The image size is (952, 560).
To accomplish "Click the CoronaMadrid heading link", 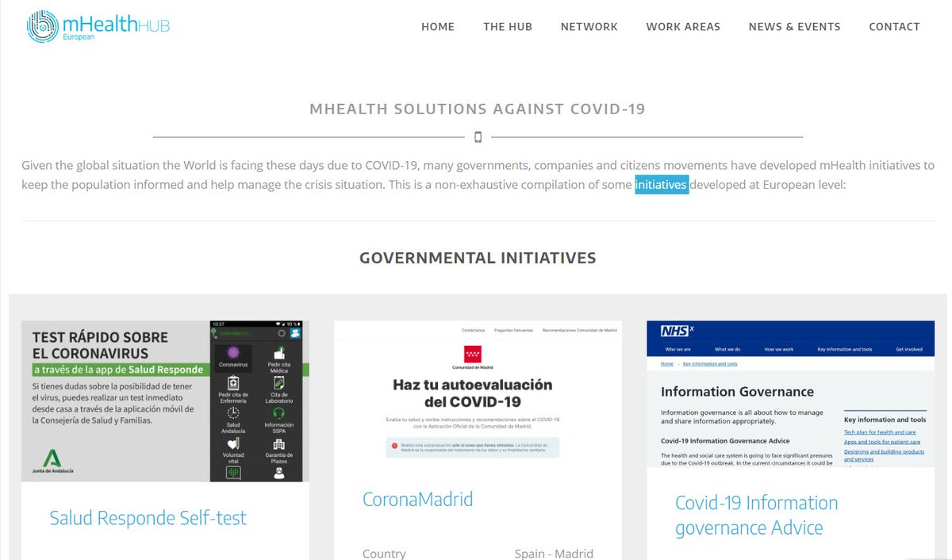I will [x=416, y=499].
